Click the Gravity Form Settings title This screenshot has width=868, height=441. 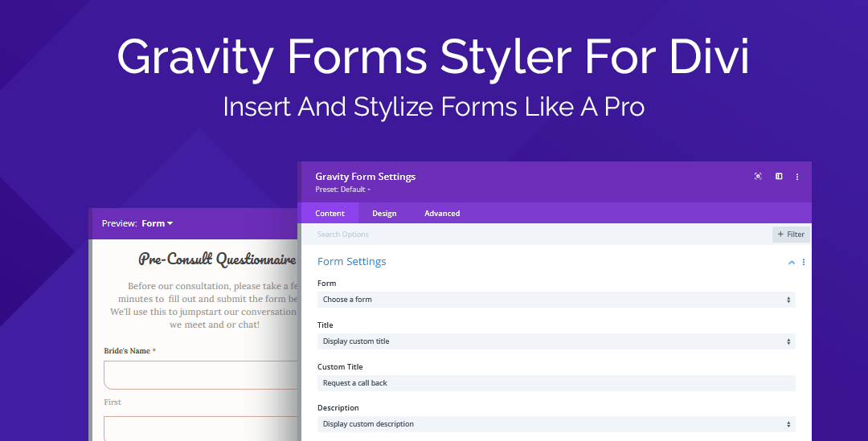[x=366, y=177]
